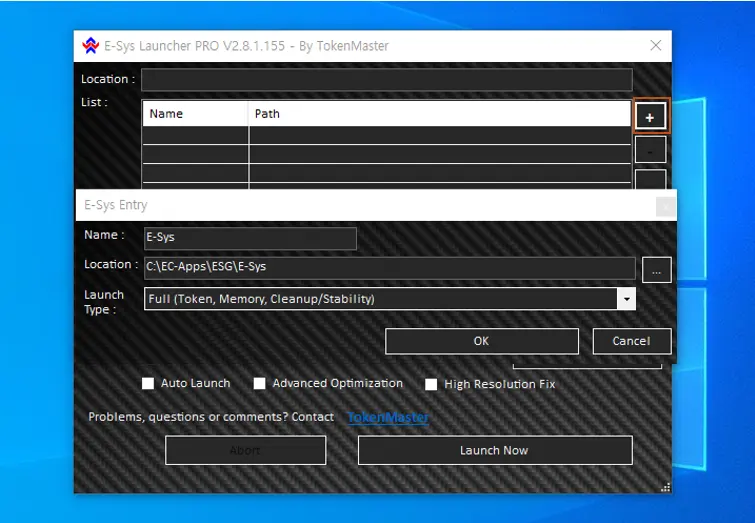Close the E-Sys Launcher PRO window
The width and height of the screenshot is (755, 523).
pos(655,46)
